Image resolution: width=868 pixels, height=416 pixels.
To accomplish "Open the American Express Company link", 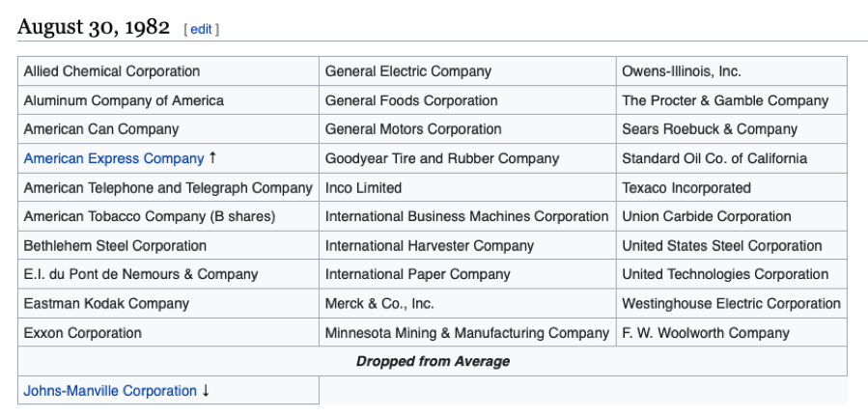I will coord(114,158).
